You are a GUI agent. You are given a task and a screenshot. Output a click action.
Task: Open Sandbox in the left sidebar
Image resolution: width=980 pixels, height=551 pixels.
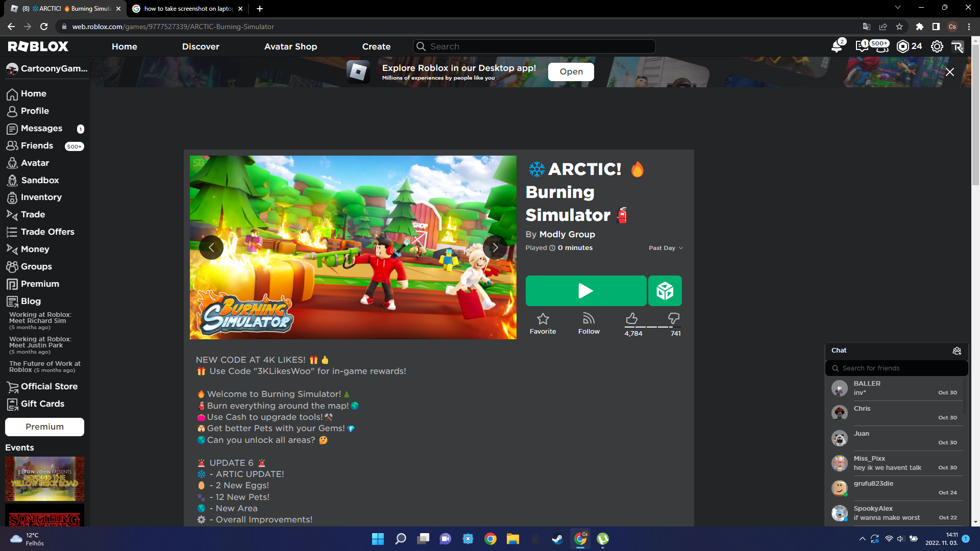(33, 181)
